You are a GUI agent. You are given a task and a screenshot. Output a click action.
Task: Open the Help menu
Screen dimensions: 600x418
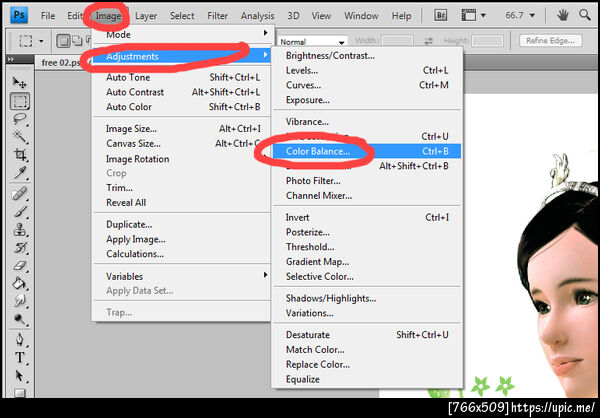click(401, 16)
